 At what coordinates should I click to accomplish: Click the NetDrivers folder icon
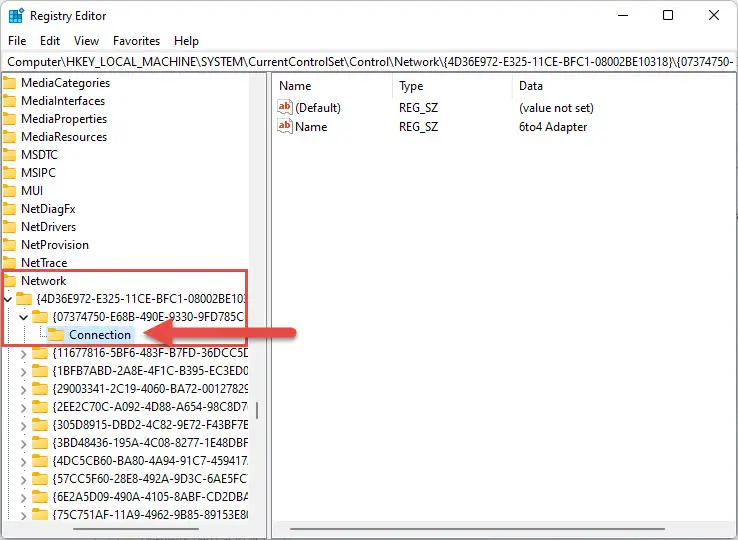pyautogui.click(x=9, y=227)
